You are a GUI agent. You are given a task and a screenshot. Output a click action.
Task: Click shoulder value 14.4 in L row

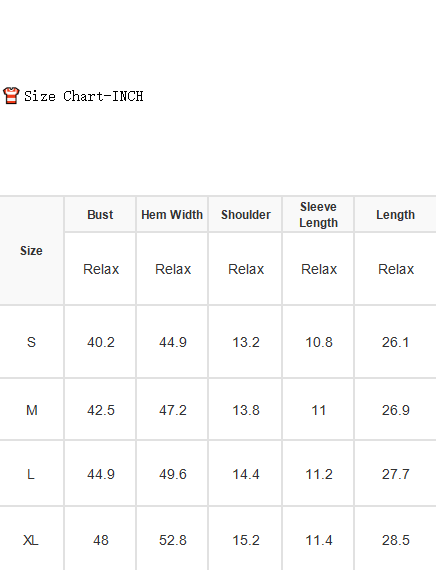(x=246, y=474)
